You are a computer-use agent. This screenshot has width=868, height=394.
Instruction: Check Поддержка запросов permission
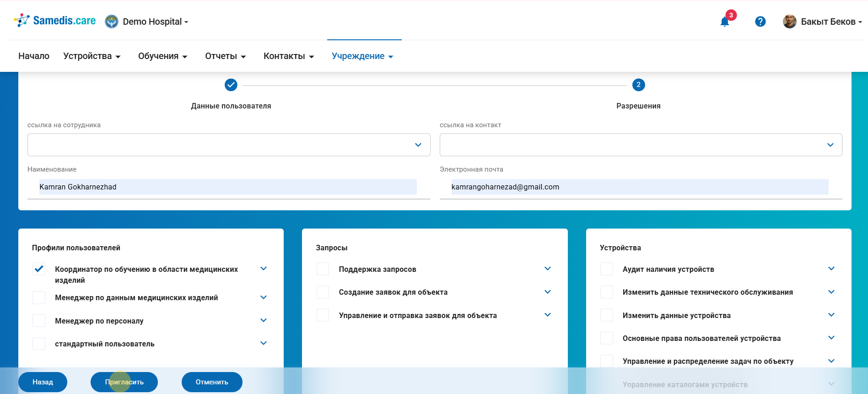(x=323, y=269)
